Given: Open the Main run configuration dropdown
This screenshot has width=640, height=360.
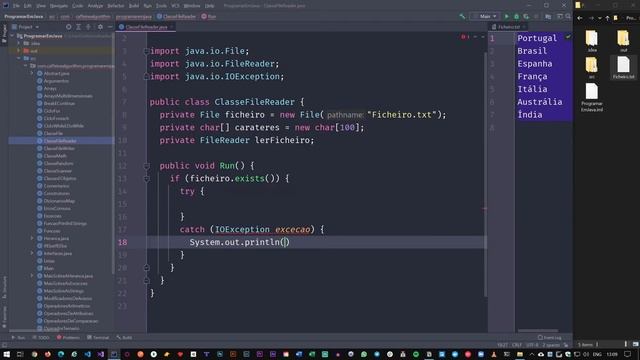Looking at the screenshot, I should [484, 16].
